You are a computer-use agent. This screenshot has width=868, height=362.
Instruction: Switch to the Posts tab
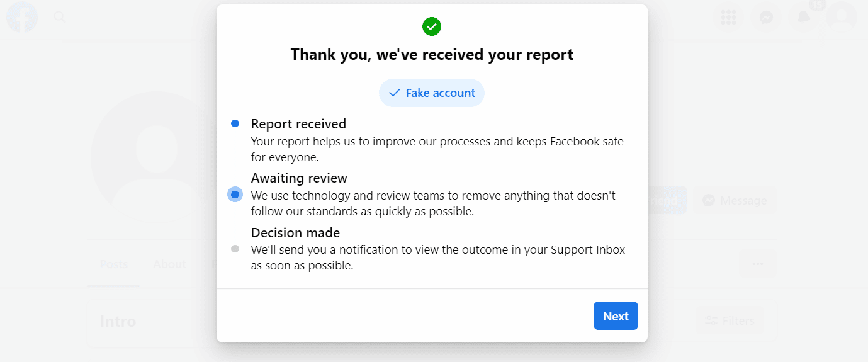pyautogui.click(x=114, y=264)
